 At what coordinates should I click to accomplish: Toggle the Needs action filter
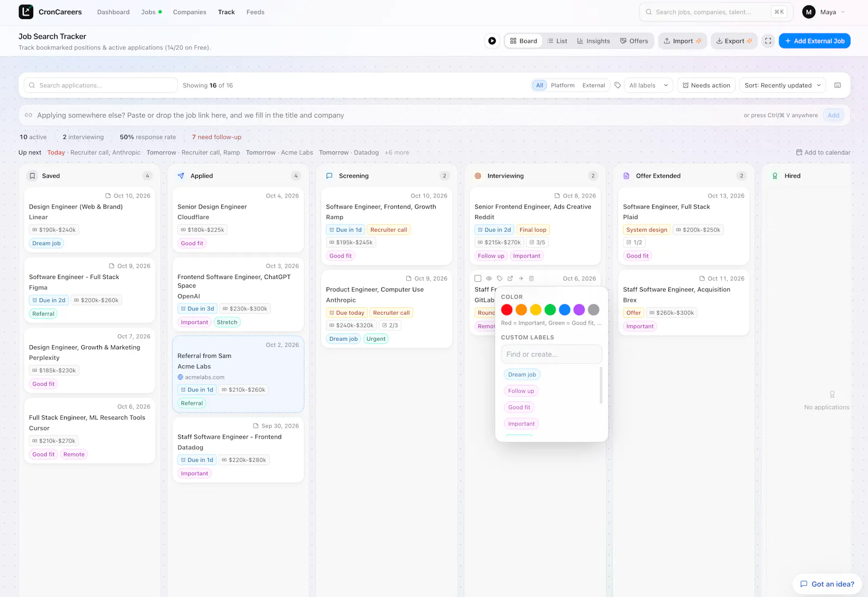pos(706,85)
